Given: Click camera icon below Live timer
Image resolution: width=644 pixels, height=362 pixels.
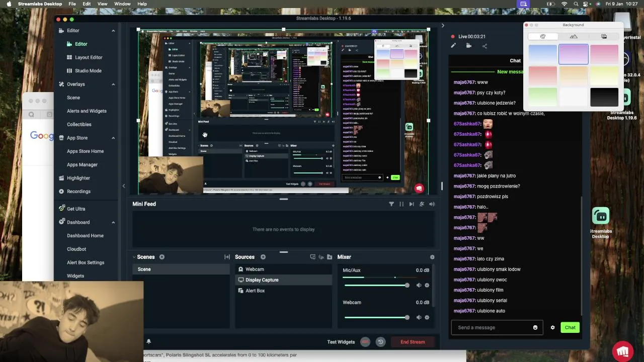Looking at the screenshot, I should 469,46.
